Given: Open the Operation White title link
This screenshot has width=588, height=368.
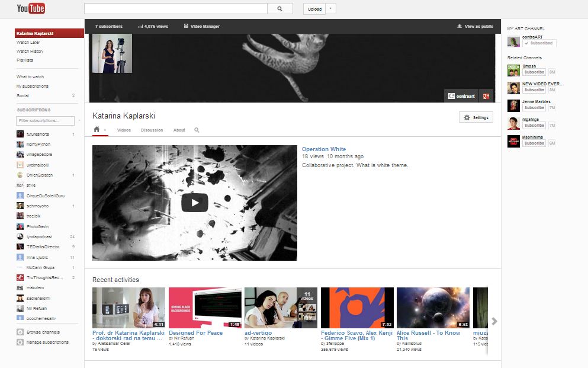Looking at the screenshot, I should [324, 149].
